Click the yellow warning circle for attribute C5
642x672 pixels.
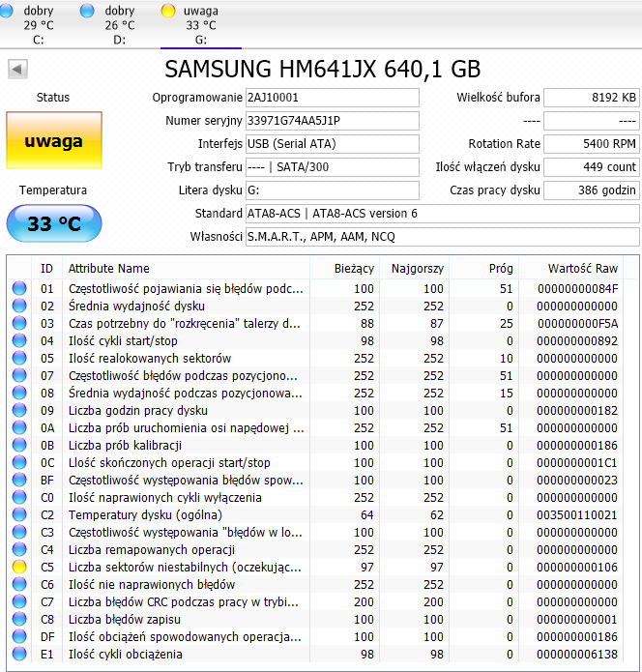(19, 567)
